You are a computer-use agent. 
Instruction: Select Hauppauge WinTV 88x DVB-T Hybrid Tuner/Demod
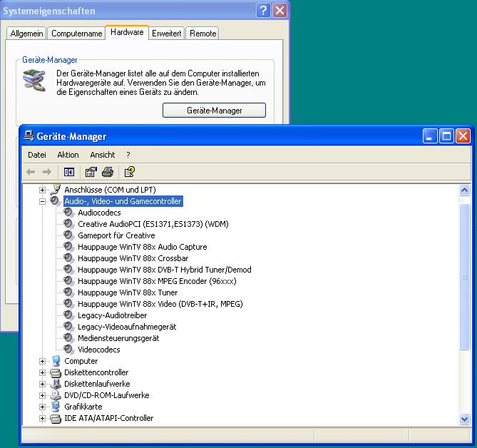coord(165,270)
